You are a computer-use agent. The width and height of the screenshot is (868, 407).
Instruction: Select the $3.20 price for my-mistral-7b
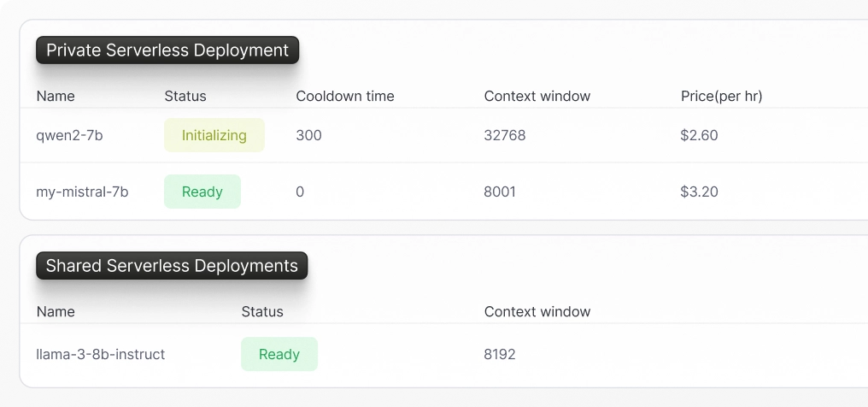[x=699, y=192]
